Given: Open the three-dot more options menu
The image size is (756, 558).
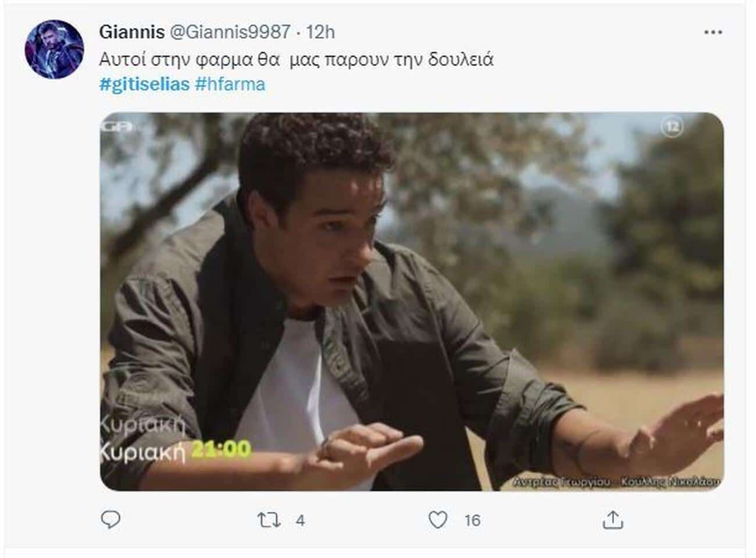Looking at the screenshot, I should click(x=713, y=32).
